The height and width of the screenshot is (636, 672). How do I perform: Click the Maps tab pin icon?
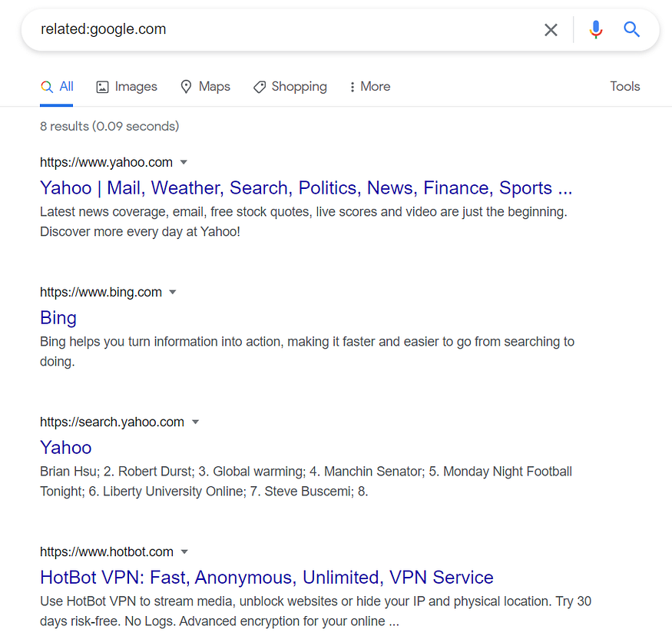[x=186, y=87]
